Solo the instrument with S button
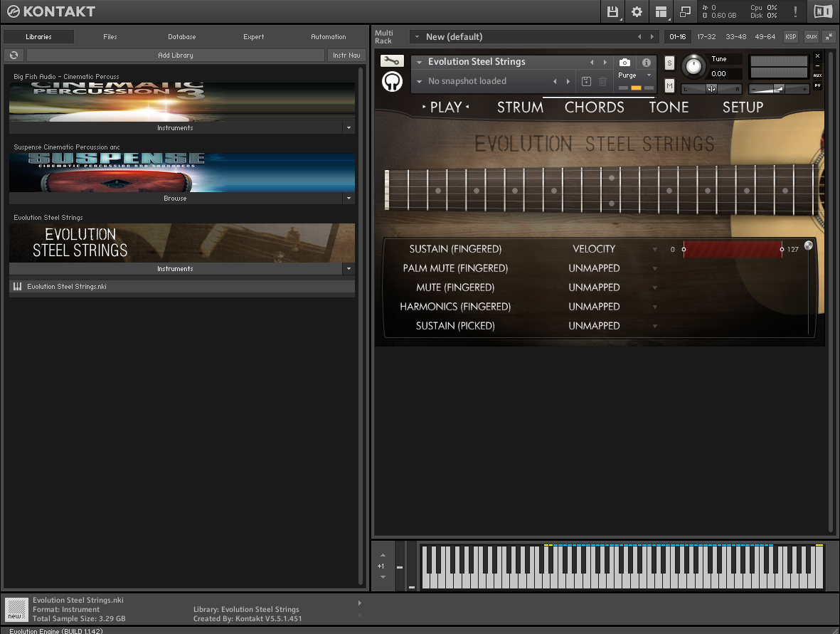 pos(669,63)
